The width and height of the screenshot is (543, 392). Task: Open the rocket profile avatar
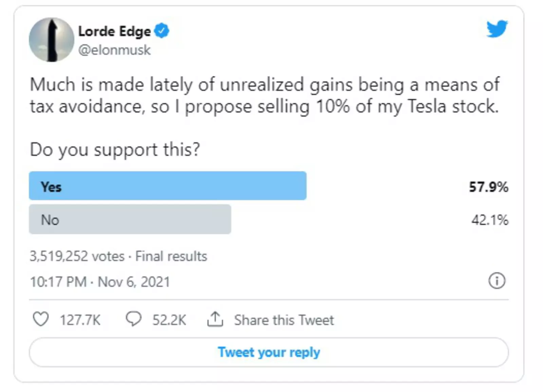52,40
